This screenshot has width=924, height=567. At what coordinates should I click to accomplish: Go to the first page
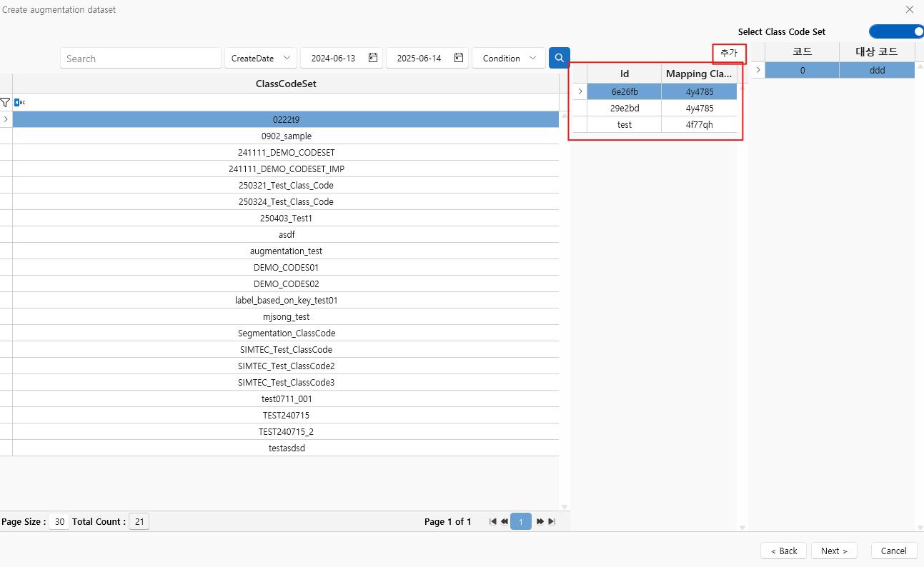click(492, 522)
